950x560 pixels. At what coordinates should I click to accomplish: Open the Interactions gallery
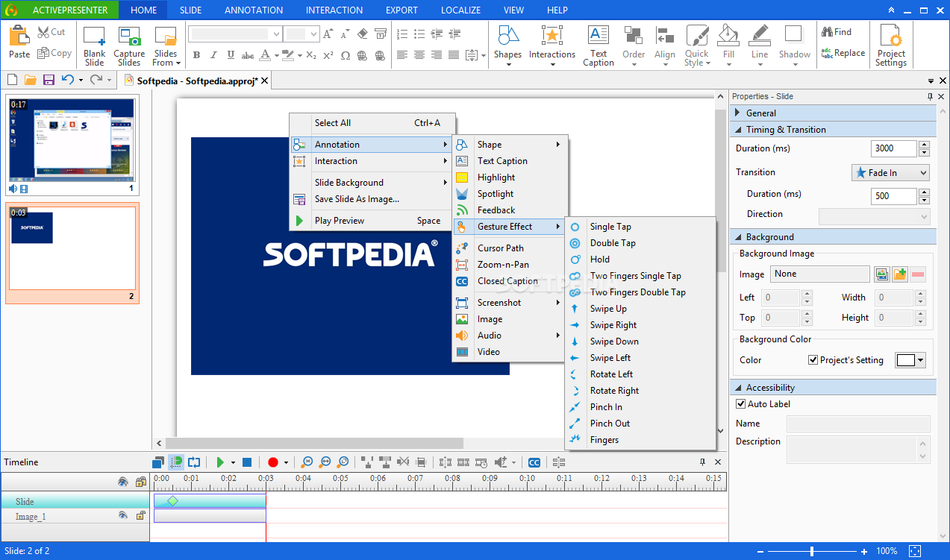[552, 46]
